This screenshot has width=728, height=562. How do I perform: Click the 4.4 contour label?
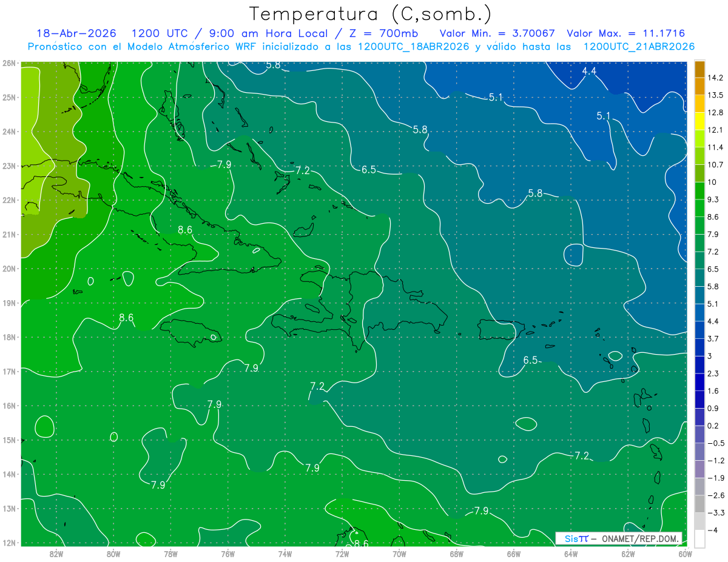pos(589,72)
